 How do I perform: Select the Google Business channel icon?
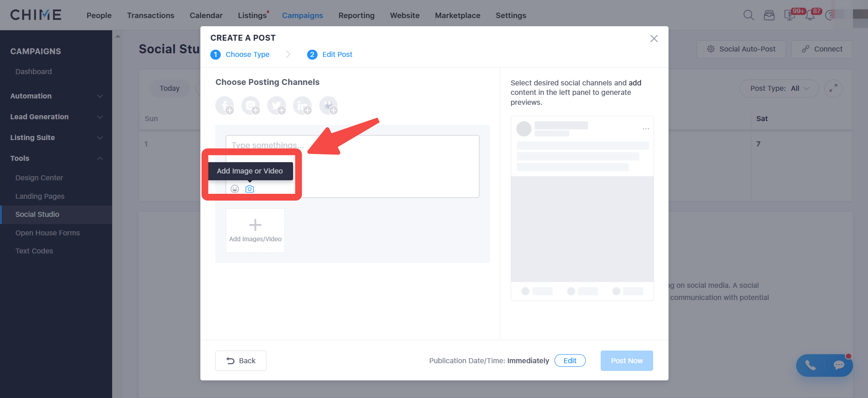328,106
